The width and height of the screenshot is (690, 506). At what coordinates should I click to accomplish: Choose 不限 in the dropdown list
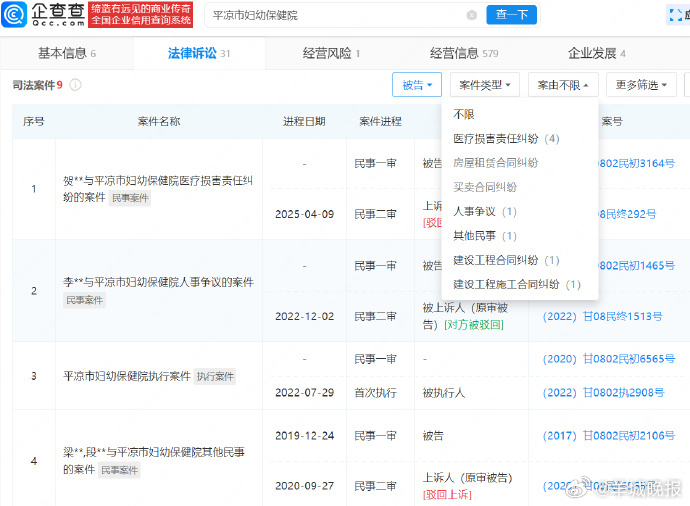[x=464, y=115]
